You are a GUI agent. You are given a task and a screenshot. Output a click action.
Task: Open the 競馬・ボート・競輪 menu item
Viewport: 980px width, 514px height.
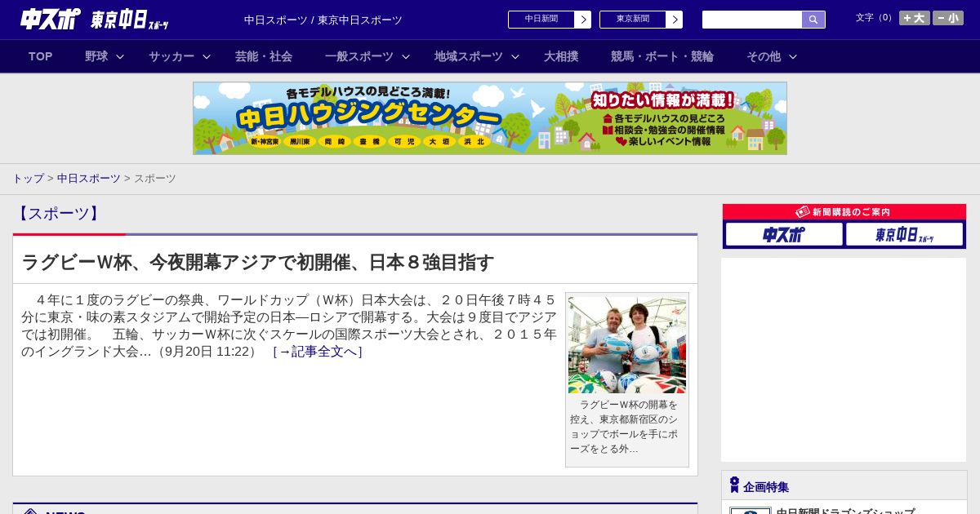tap(662, 56)
